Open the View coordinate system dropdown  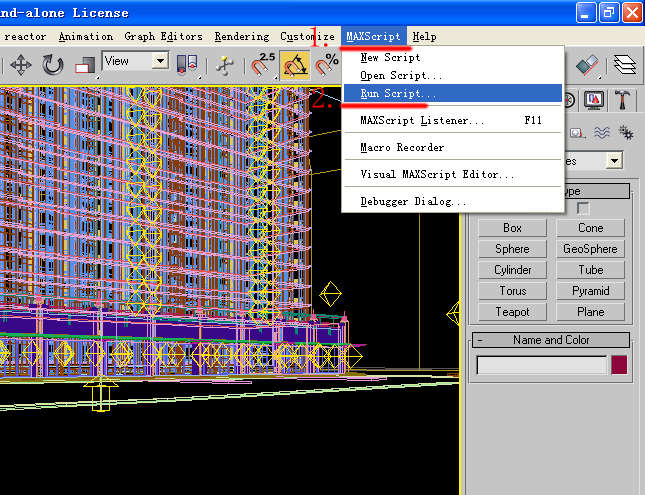[x=159, y=61]
